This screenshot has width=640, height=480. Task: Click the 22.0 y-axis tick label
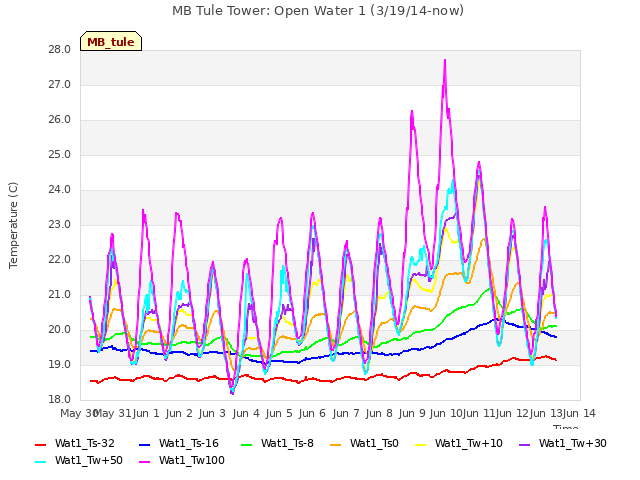[60, 260]
